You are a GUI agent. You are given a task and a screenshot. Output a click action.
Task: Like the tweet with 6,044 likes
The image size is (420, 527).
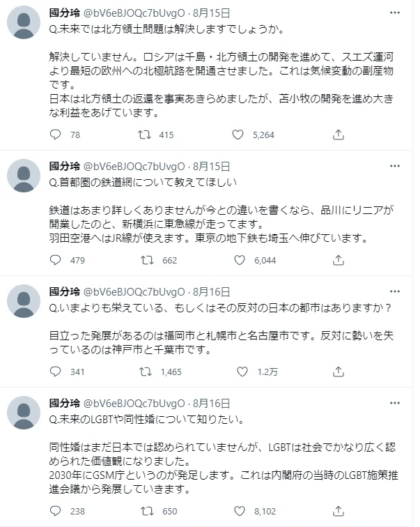tap(240, 260)
